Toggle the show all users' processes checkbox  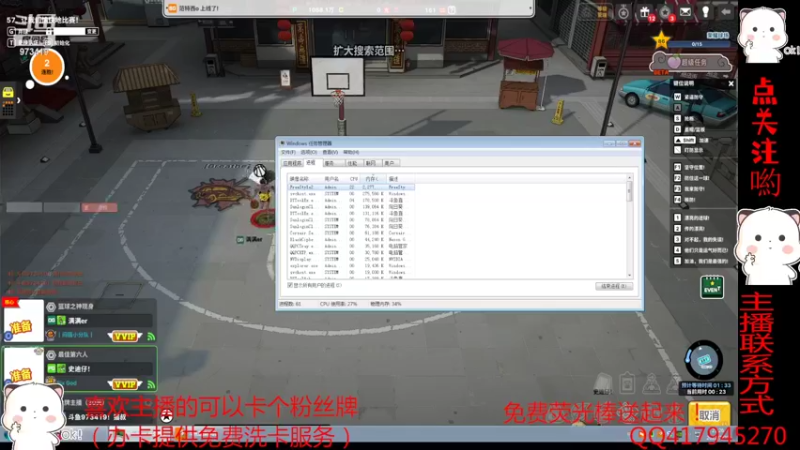tap(290, 285)
